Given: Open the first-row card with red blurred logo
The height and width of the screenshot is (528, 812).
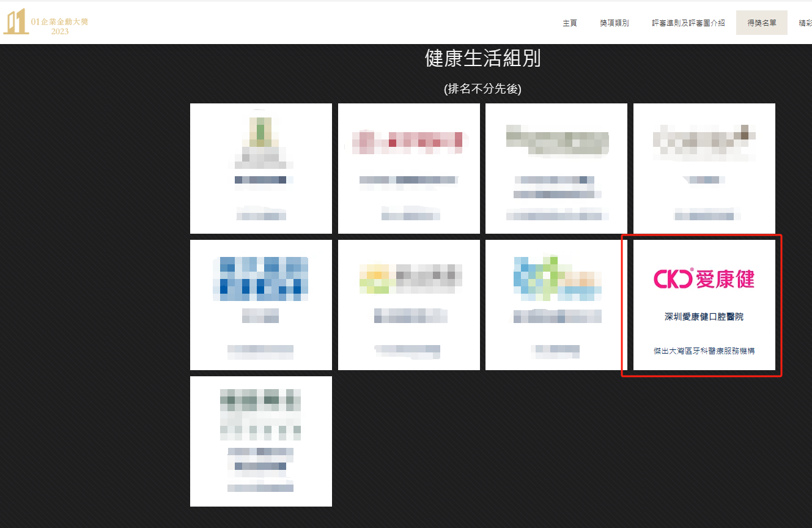Looking at the screenshot, I should [x=408, y=168].
